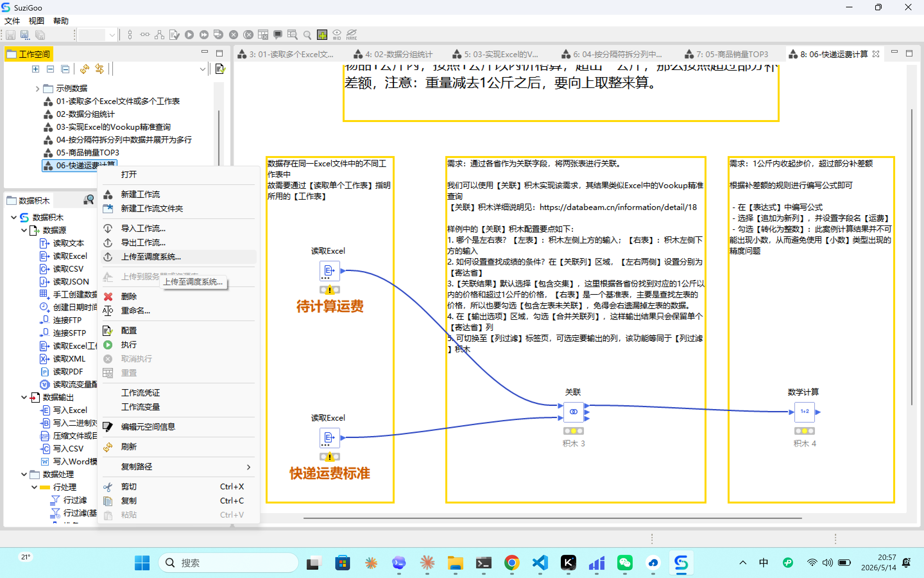Choose 导入工作流... menu entry

point(178,229)
